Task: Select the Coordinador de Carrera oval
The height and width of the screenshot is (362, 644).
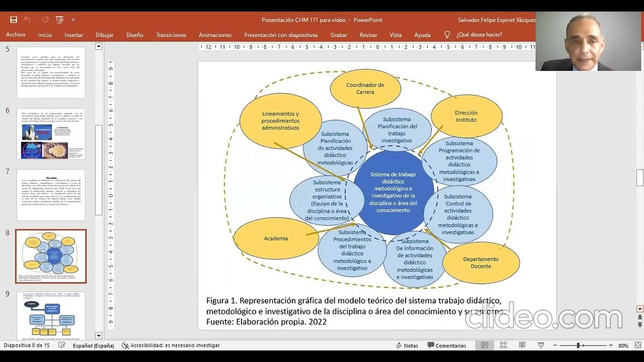Action: tap(365, 88)
